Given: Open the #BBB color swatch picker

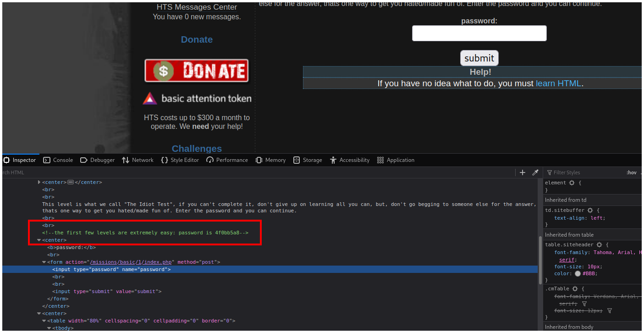Looking at the screenshot, I should (x=578, y=274).
